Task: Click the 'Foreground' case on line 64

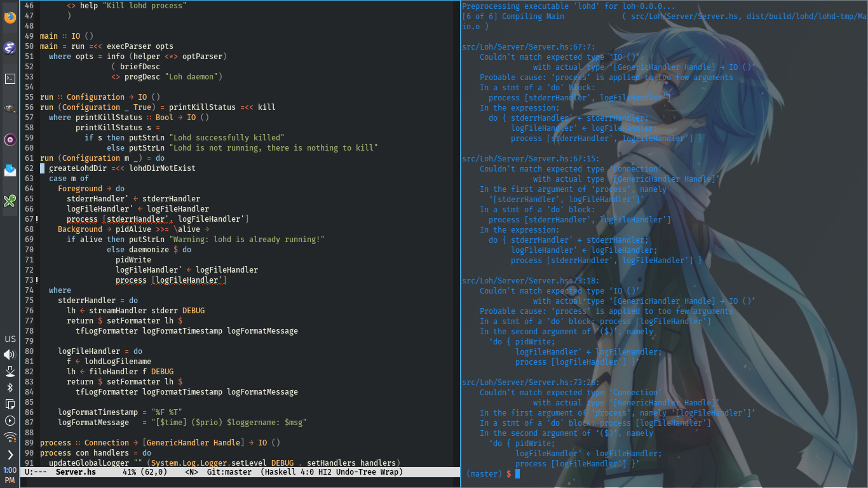Action: 80,189
